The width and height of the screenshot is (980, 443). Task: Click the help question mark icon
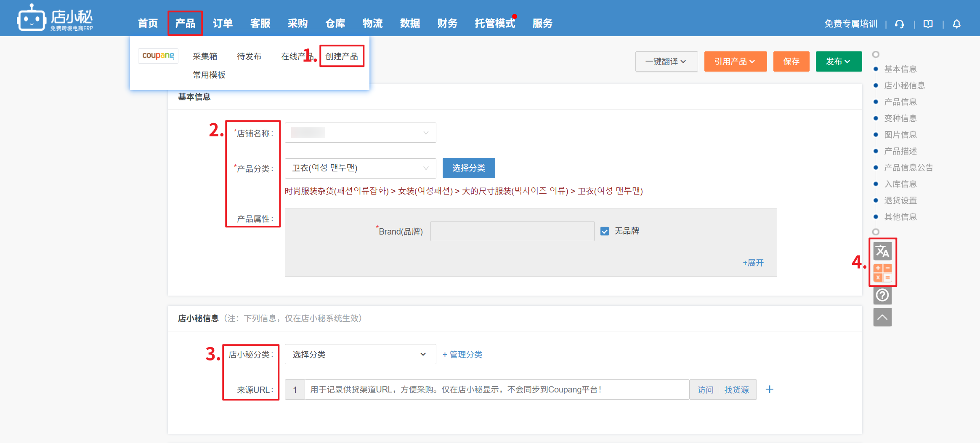(x=882, y=295)
